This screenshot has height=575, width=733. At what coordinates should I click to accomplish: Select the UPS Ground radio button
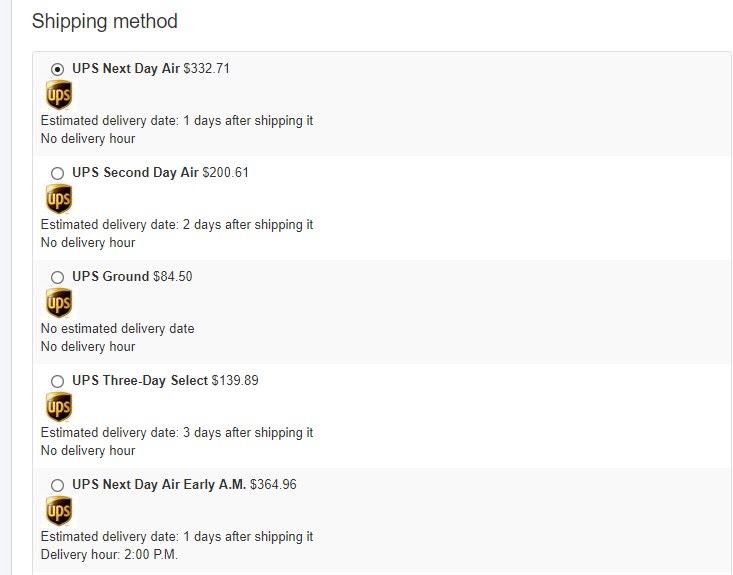[57, 277]
